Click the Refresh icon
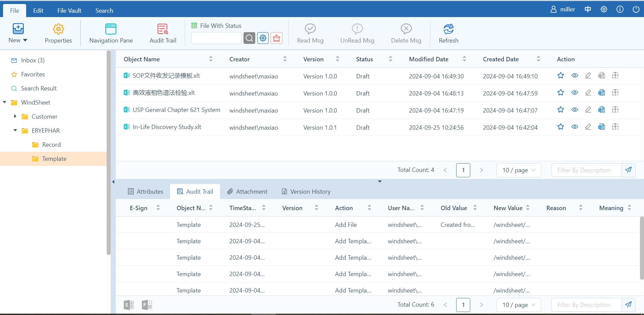Image resolution: width=644 pixels, height=315 pixels. 448,29
